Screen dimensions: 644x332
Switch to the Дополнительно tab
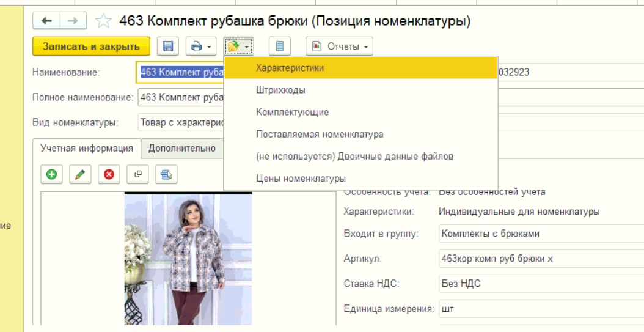[x=182, y=148]
